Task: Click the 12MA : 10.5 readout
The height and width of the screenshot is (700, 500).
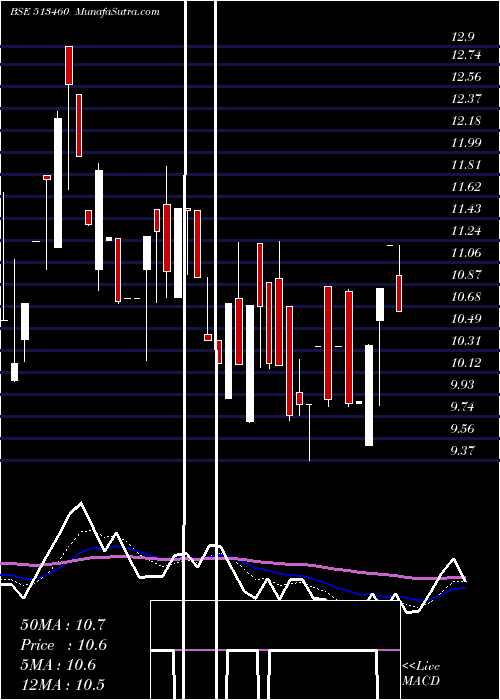Action: pos(63,685)
